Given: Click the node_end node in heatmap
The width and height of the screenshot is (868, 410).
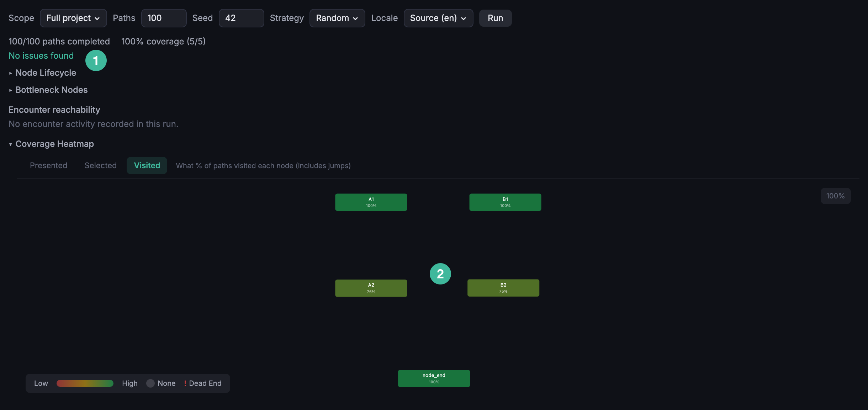Looking at the screenshot, I should (434, 378).
